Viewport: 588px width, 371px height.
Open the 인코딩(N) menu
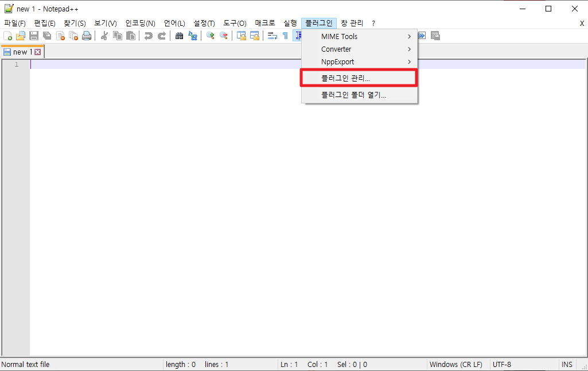140,24
